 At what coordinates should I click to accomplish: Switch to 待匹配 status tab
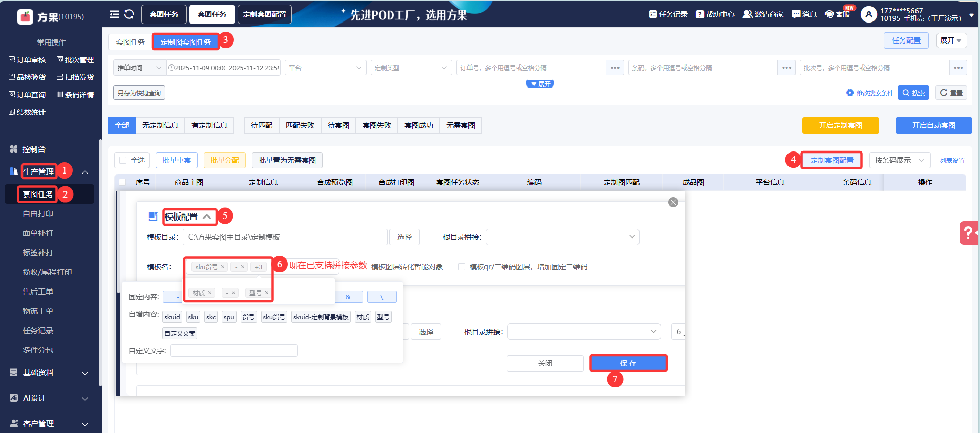261,125
